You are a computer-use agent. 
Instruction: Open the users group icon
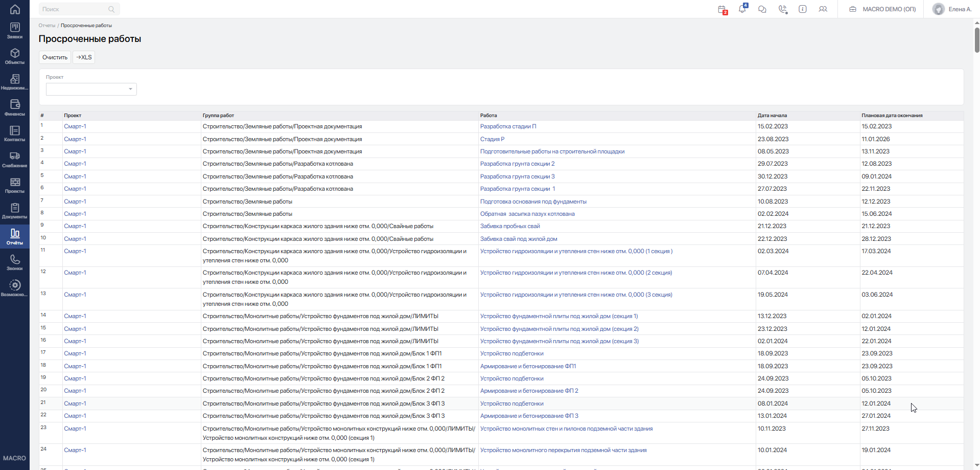[823, 9]
